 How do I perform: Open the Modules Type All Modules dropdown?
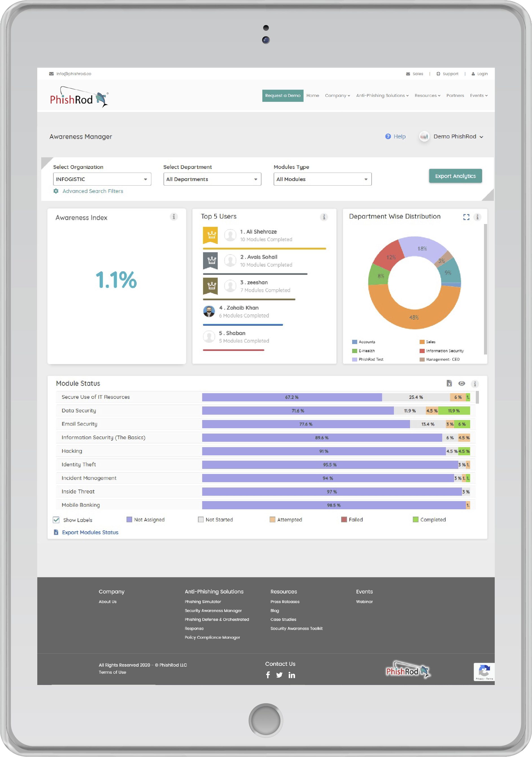323,179
